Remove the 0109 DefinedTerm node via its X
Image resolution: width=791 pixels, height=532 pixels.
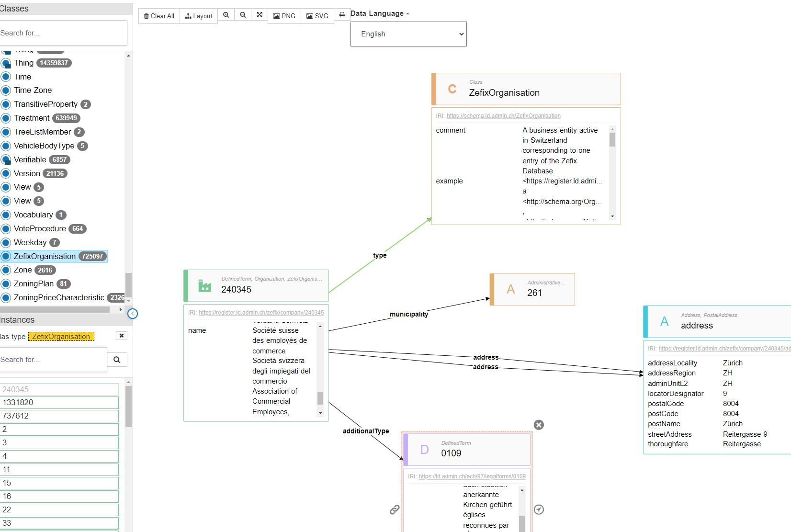tap(539, 425)
